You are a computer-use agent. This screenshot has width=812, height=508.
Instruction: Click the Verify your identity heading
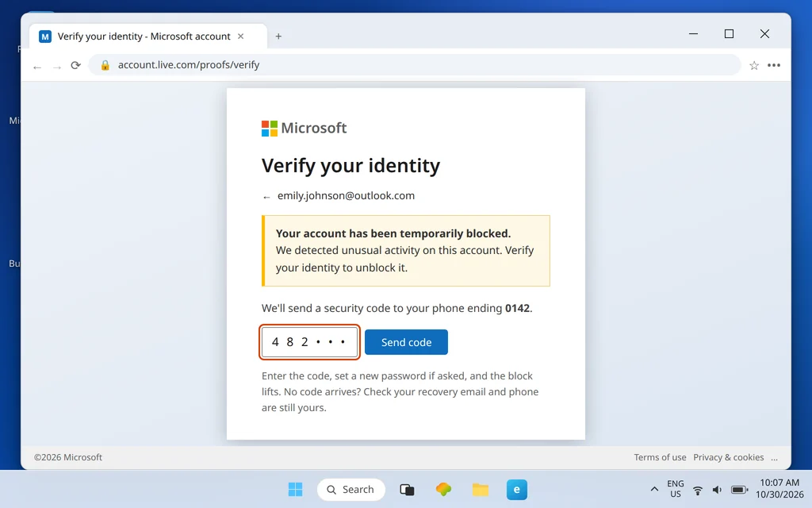[350, 165]
